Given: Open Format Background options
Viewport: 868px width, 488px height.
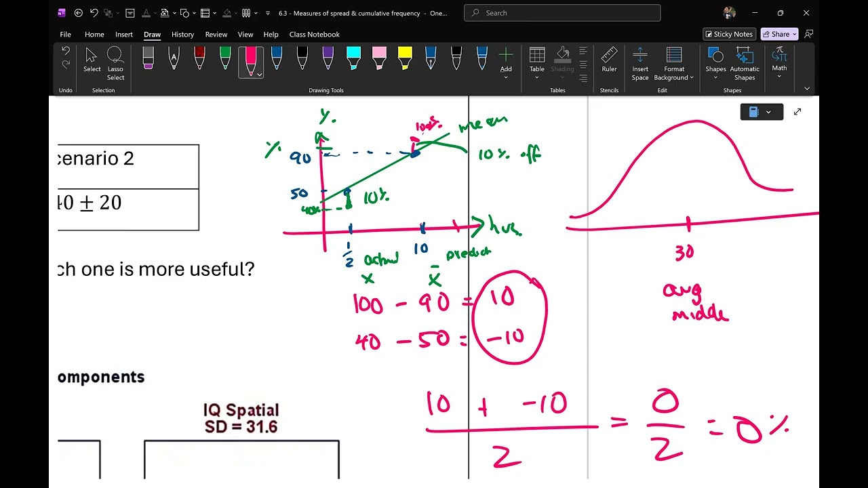Looking at the screenshot, I should point(674,64).
